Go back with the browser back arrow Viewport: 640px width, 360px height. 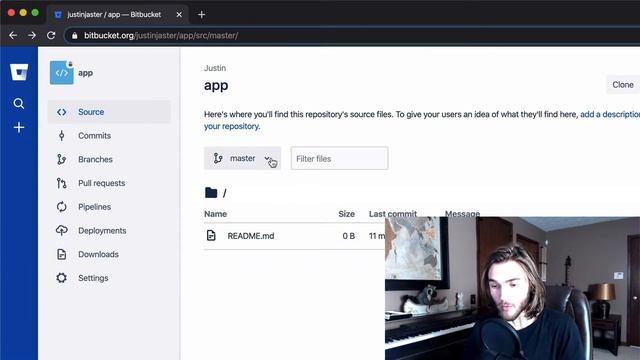pyautogui.click(x=13, y=36)
